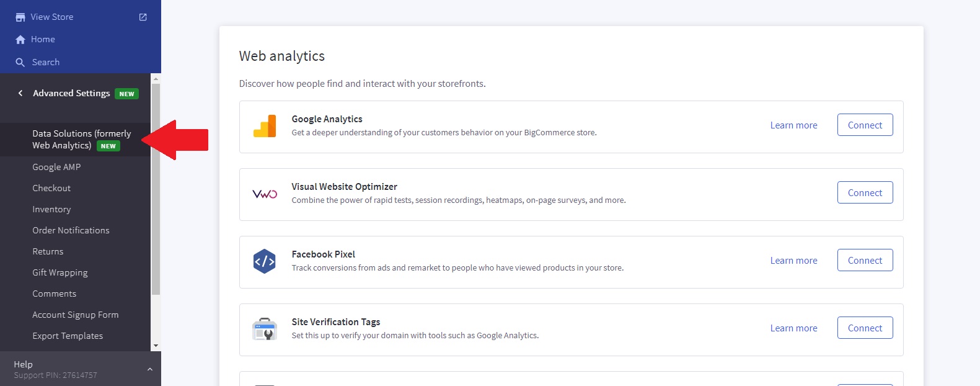Open store in new tab icon

(143, 17)
